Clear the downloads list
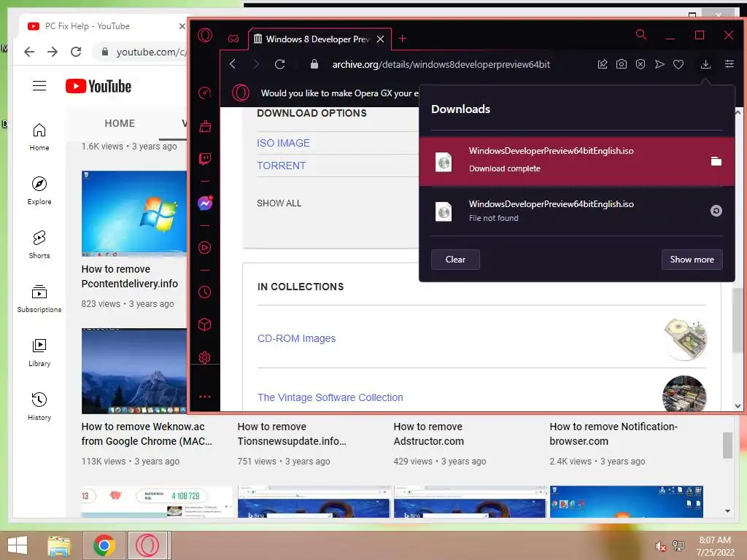 click(455, 260)
